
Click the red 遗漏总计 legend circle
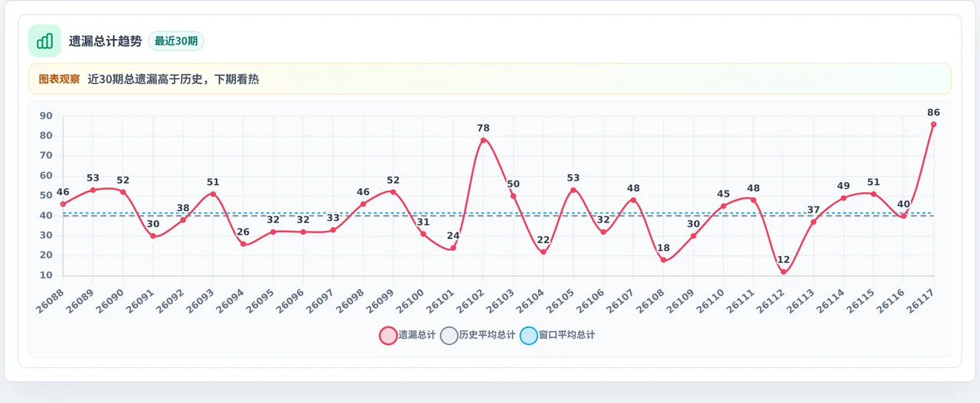point(389,335)
